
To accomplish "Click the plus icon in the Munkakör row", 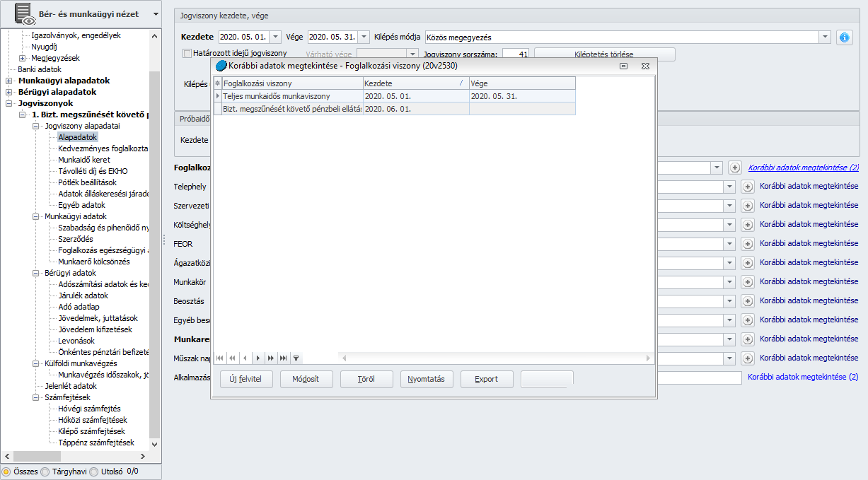I will (x=747, y=282).
